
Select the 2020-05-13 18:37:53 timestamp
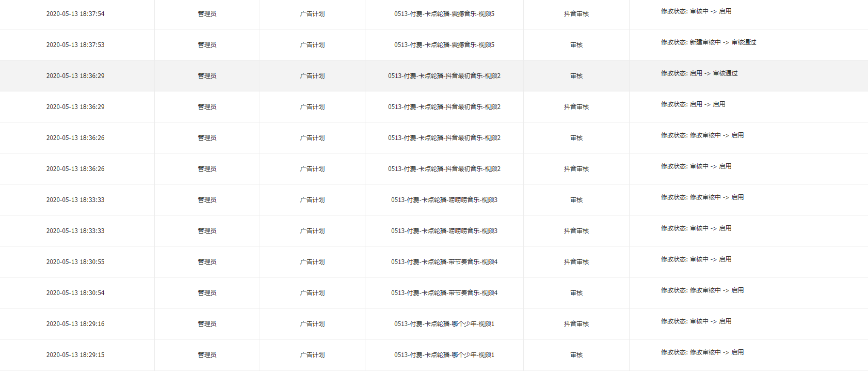pyautogui.click(x=75, y=45)
